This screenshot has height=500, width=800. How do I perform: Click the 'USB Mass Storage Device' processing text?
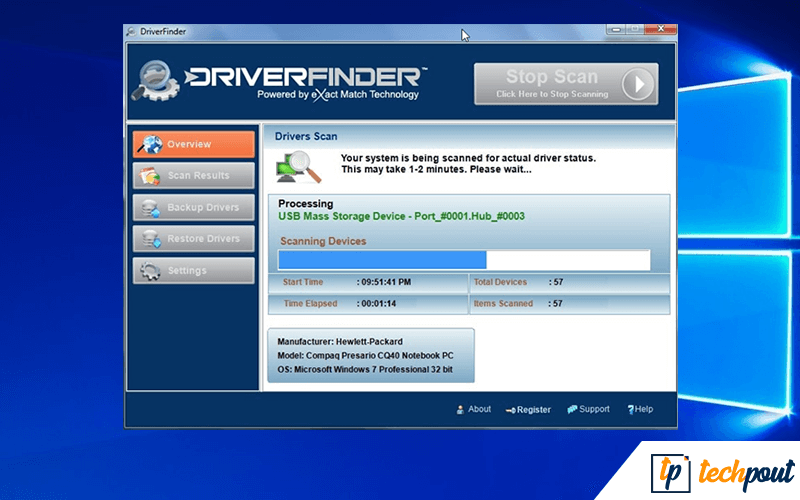pyautogui.click(x=402, y=216)
